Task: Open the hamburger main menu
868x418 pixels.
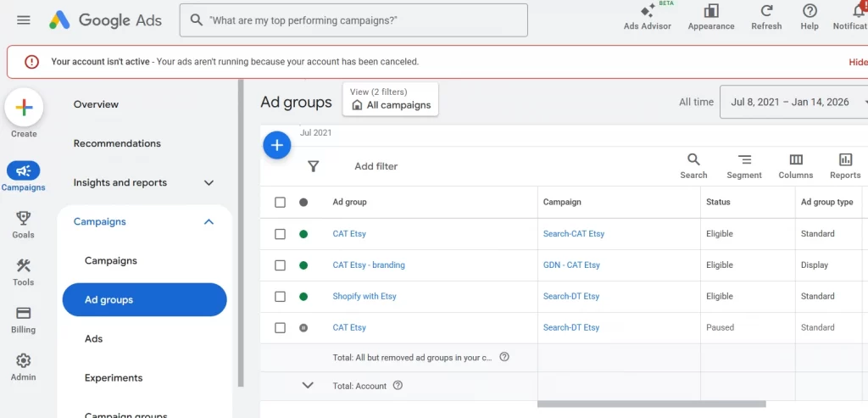Action: pos(24,20)
